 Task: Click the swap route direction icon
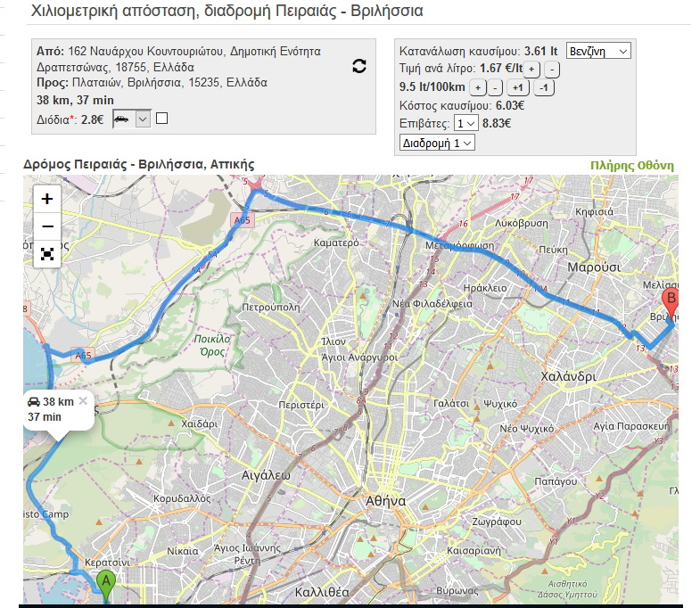[x=358, y=66]
